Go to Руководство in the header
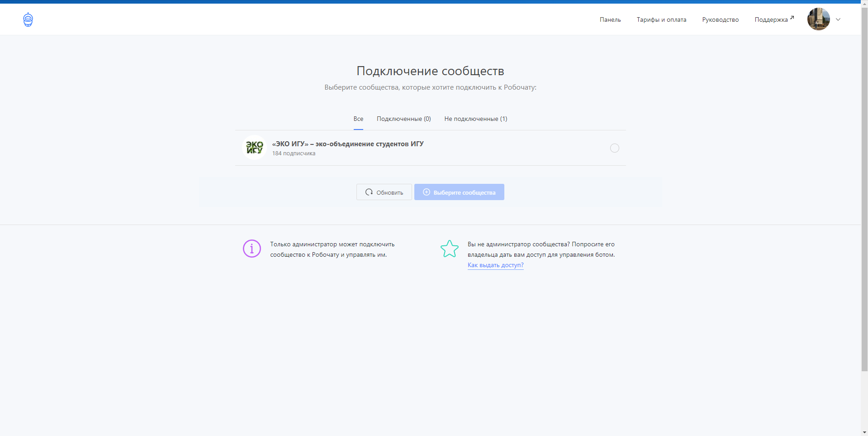This screenshot has height=436, width=868. pyautogui.click(x=720, y=19)
